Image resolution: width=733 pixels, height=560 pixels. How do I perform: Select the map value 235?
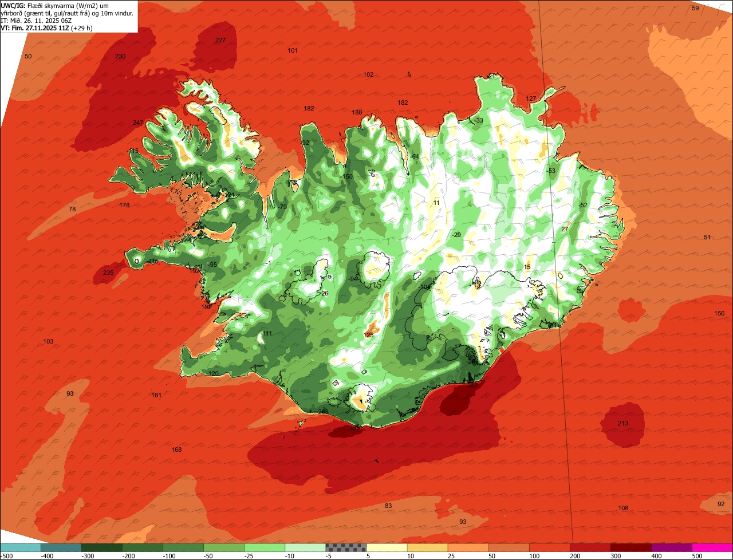108,273
